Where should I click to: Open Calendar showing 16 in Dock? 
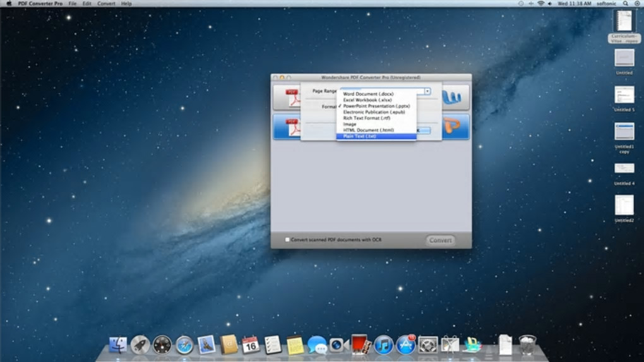(251, 345)
